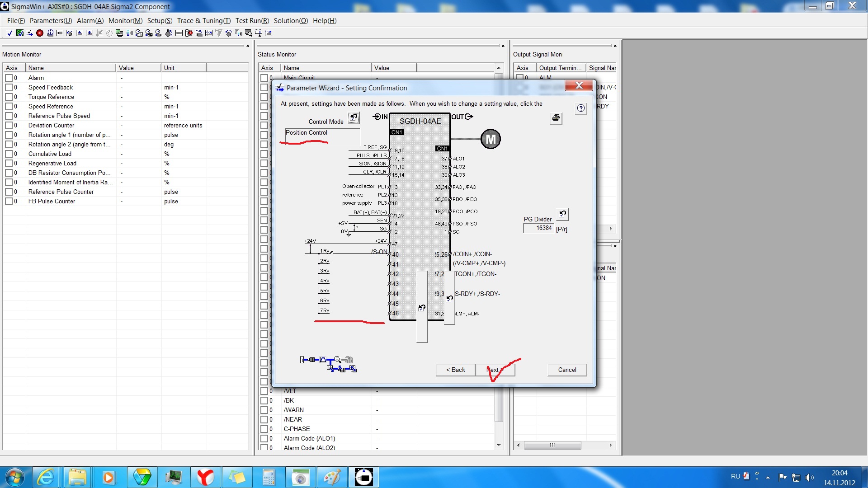The height and width of the screenshot is (488, 868).
Task: Tick the /WARN status checkbox
Action: point(264,410)
